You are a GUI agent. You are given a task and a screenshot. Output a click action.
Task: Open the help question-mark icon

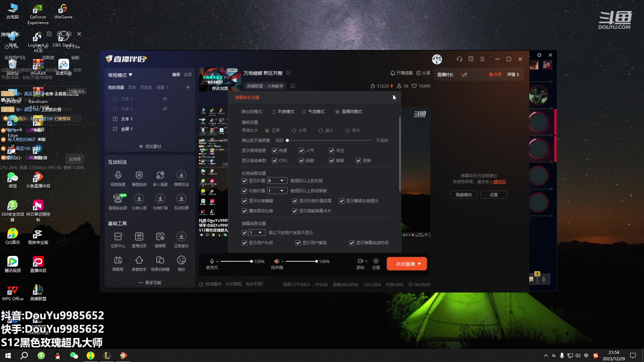coord(471,59)
